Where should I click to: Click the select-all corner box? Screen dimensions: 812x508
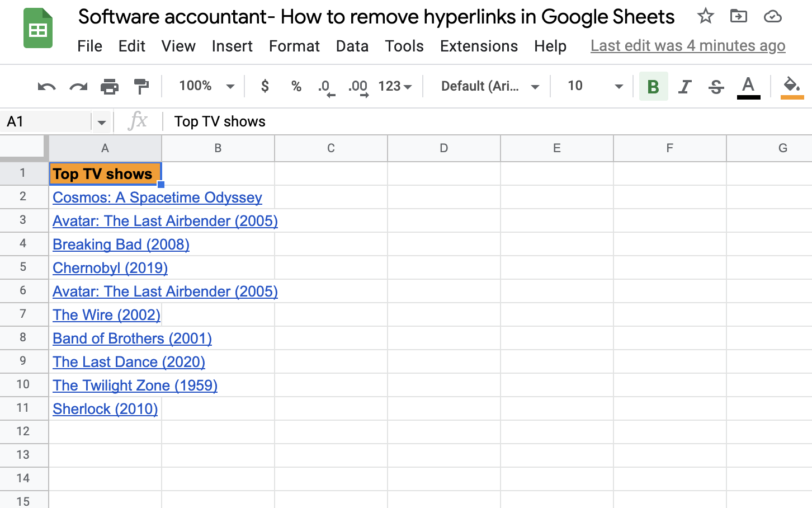(x=23, y=147)
